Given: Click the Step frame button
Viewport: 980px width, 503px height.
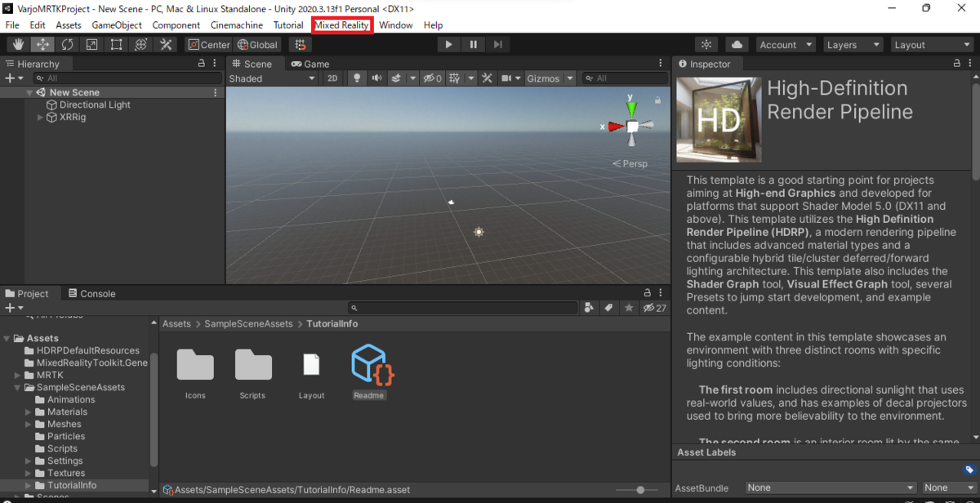Looking at the screenshot, I should (x=497, y=45).
